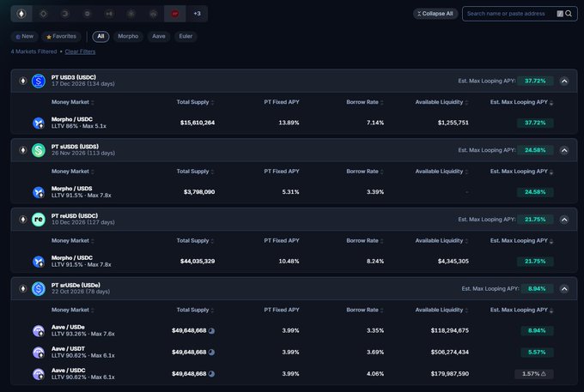This screenshot has width=584, height=392.
Task: Open the Morpho / USDC LLTV 86% market
Action: pos(294,123)
